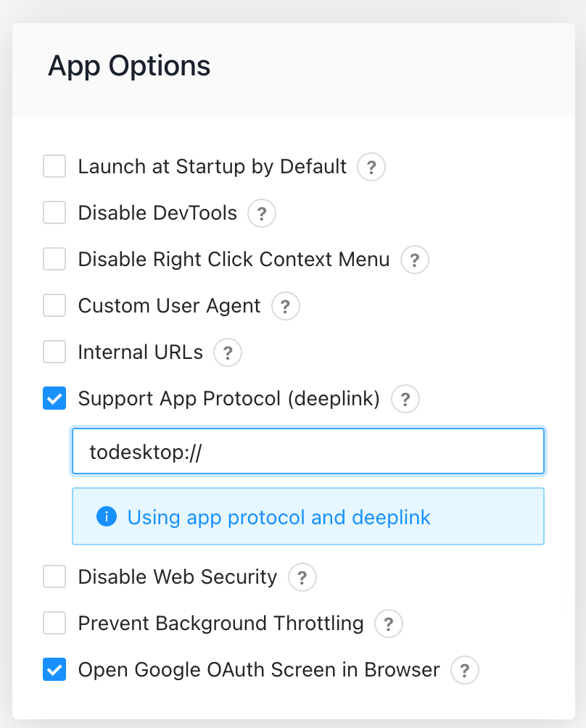586x728 pixels.
Task: Show help for Support App Protocol deeplink
Action: tap(405, 399)
